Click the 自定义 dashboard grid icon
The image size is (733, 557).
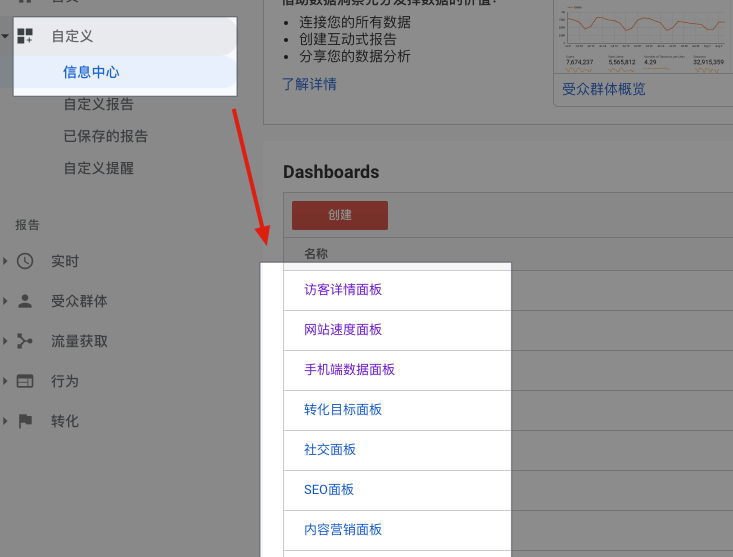tap(25, 36)
